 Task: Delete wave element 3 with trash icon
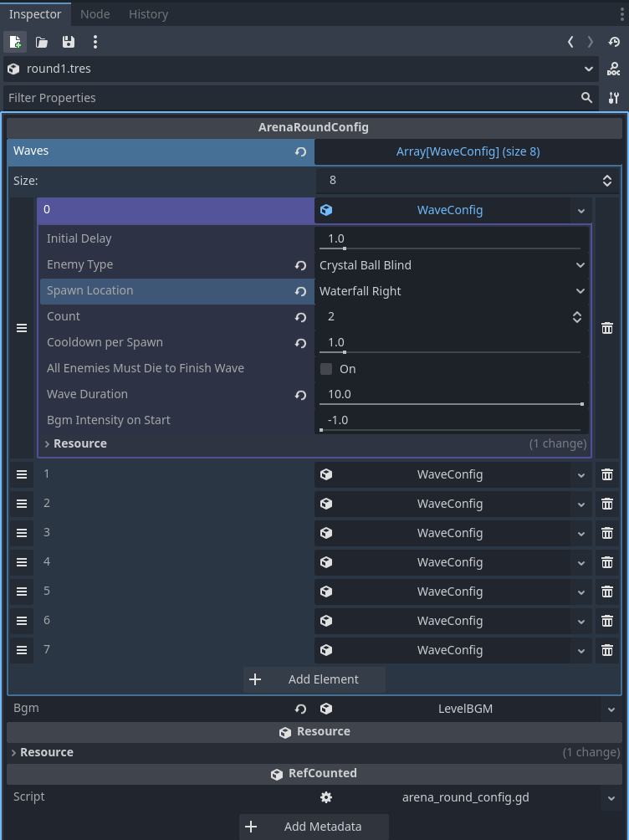coord(607,533)
